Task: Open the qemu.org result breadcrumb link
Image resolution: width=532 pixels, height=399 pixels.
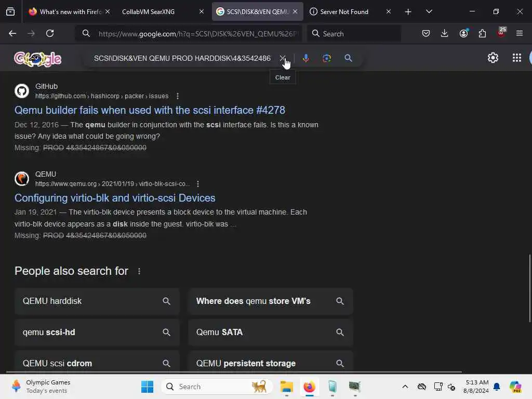Action: tap(113, 184)
